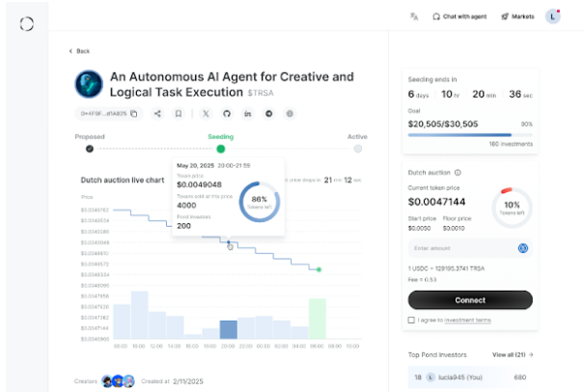View all 21 Pond investors

pos(513,354)
